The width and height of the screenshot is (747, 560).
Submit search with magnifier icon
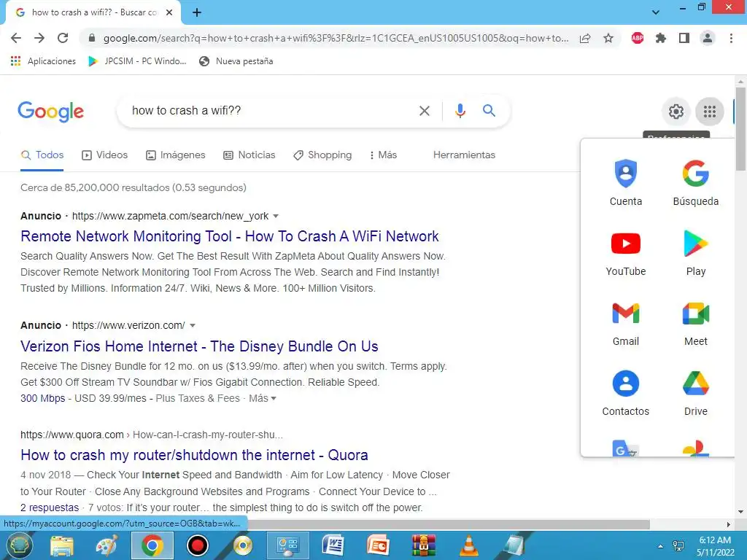489,111
